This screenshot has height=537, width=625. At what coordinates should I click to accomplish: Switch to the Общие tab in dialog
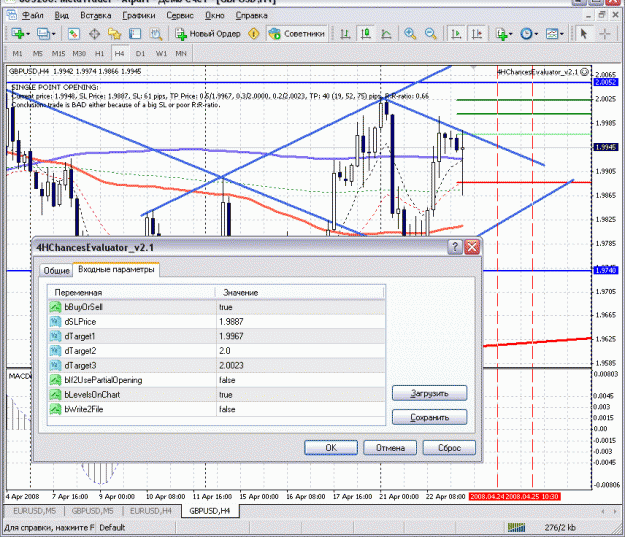(56, 270)
